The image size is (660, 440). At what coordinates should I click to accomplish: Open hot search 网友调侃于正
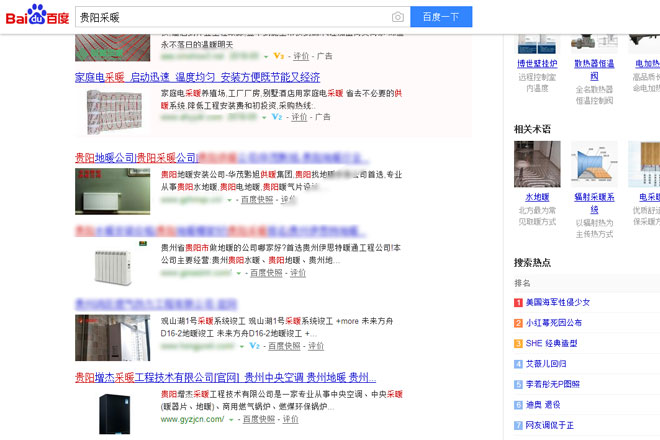click(x=550, y=425)
